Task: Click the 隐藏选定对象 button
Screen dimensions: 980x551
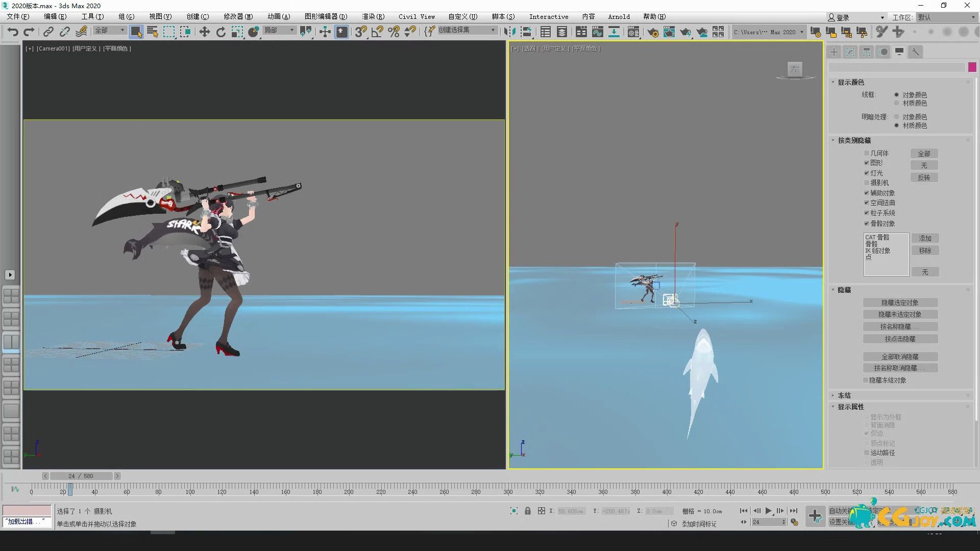Action: click(x=900, y=303)
